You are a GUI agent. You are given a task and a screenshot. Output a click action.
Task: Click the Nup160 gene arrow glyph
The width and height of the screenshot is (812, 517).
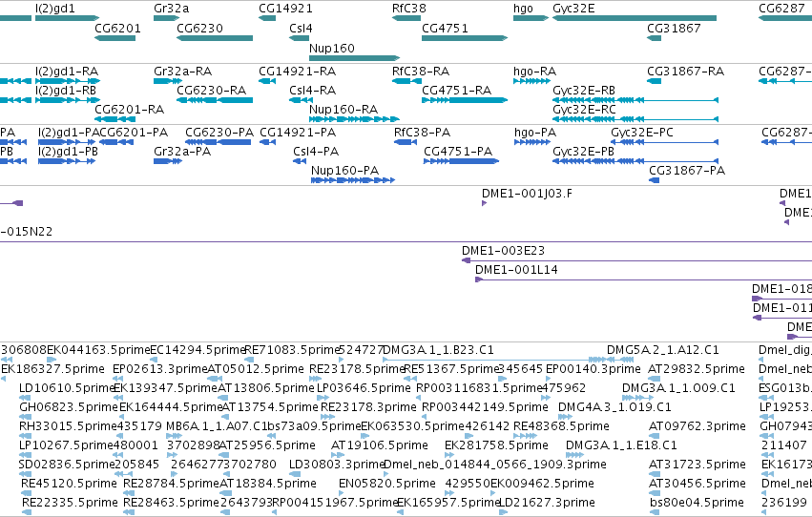355,58
